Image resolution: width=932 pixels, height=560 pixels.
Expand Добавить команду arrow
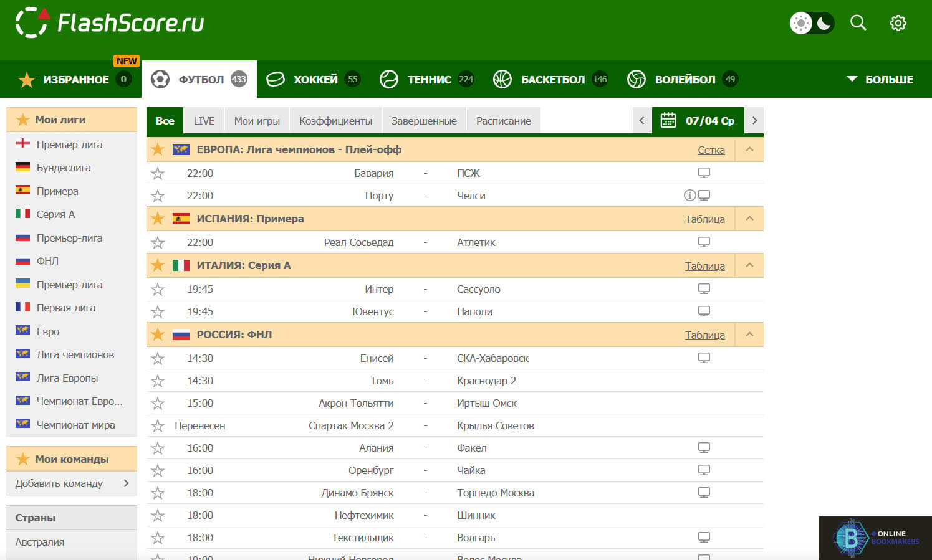tap(126, 483)
